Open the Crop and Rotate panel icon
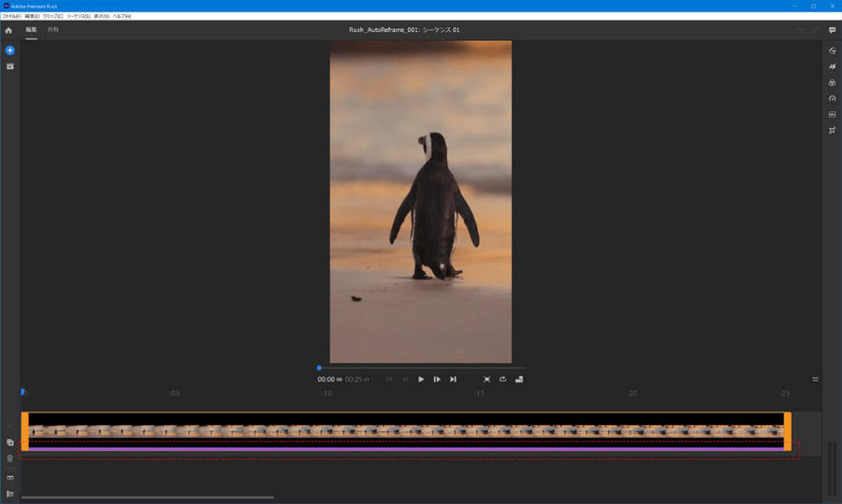Image resolution: width=842 pixels, height=504 pixels. pyautogui.click(x=832, y=130)
